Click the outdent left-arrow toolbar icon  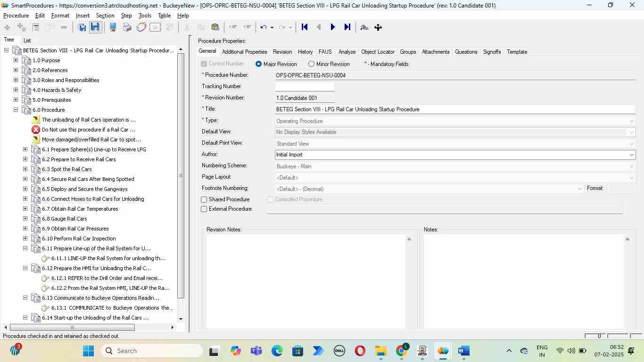click(x=232, y=27)
